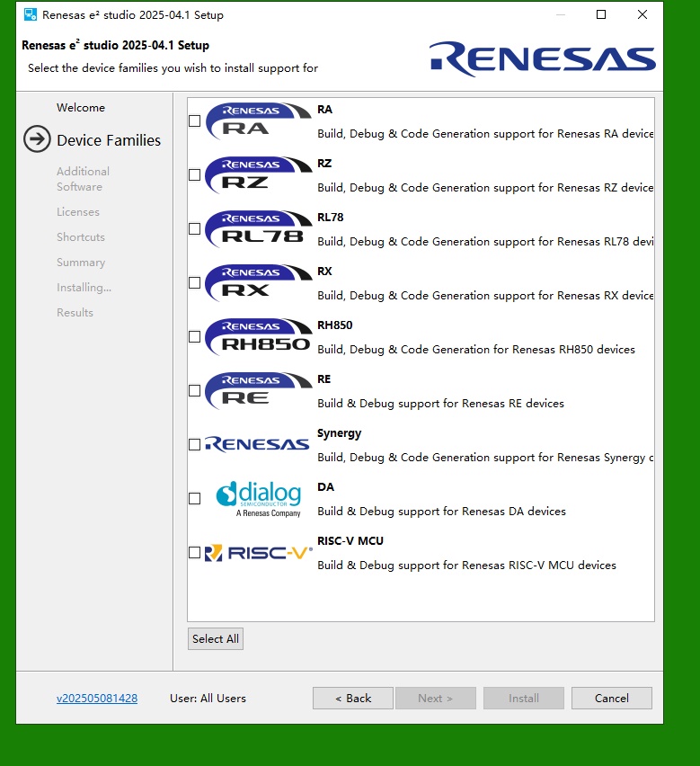Click the Renesas RX logo icon
This screenshot has height=766, width=700.
coord(258,283)
